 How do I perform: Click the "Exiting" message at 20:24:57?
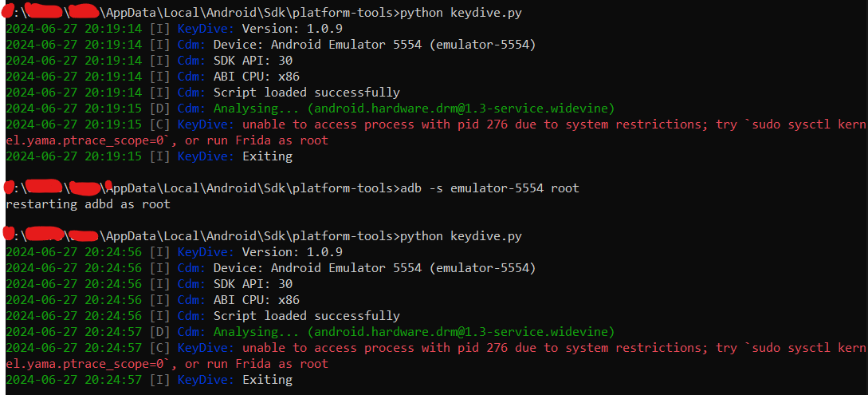coord(267,380)
